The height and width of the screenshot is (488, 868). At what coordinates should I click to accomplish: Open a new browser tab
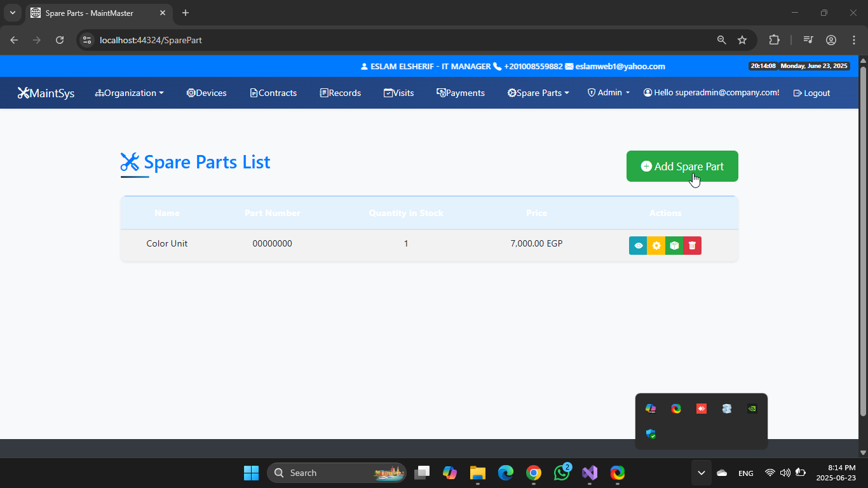pyautogui.click(x=186, y=13)
